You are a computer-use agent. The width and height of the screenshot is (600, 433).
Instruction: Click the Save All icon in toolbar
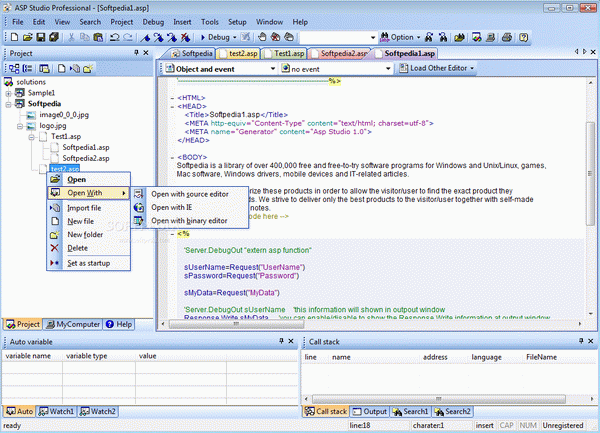coord(54,37)
